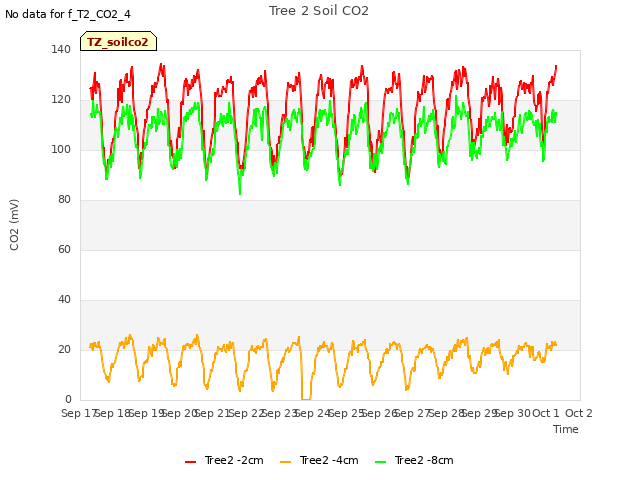Click the 100 y-axis tick label
This screenshot has width=640, height=480.
point(61,149)
